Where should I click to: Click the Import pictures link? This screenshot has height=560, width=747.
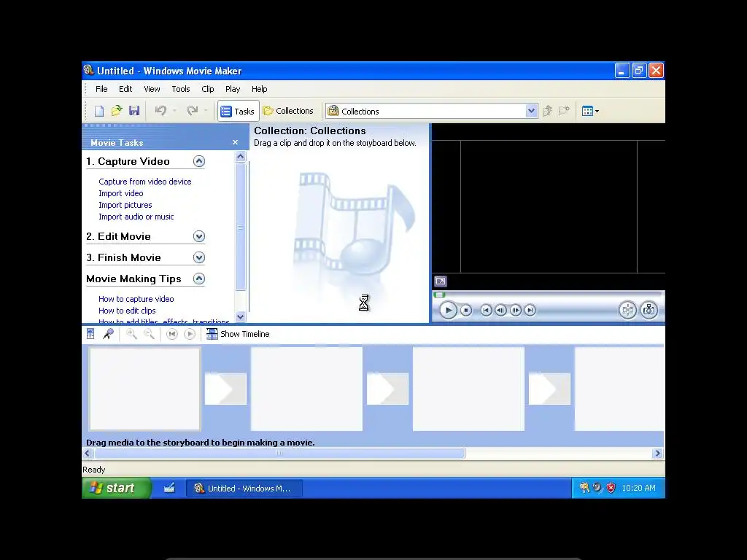(x=125, y=205)
